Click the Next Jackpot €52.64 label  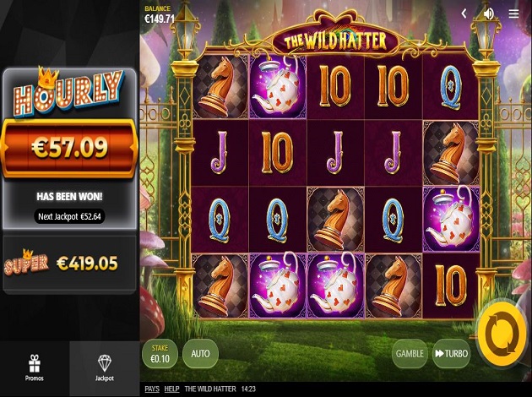click(69, 216)
